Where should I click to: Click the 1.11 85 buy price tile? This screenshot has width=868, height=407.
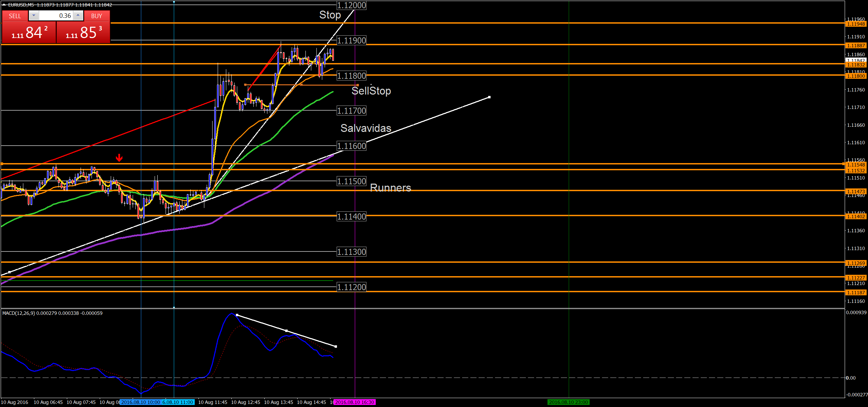click(x=83, y=33)
